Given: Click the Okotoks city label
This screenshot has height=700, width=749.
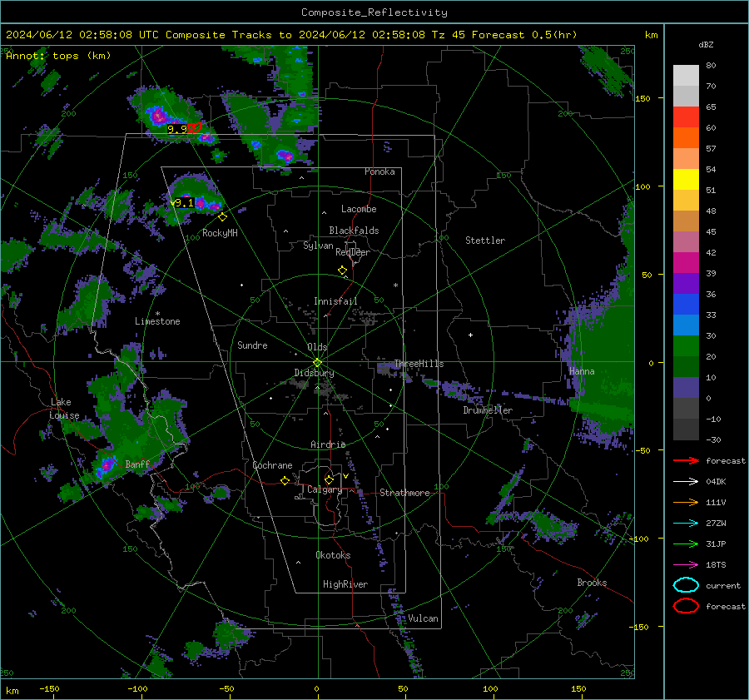Looking at the screenshot, I should [333, 555].
